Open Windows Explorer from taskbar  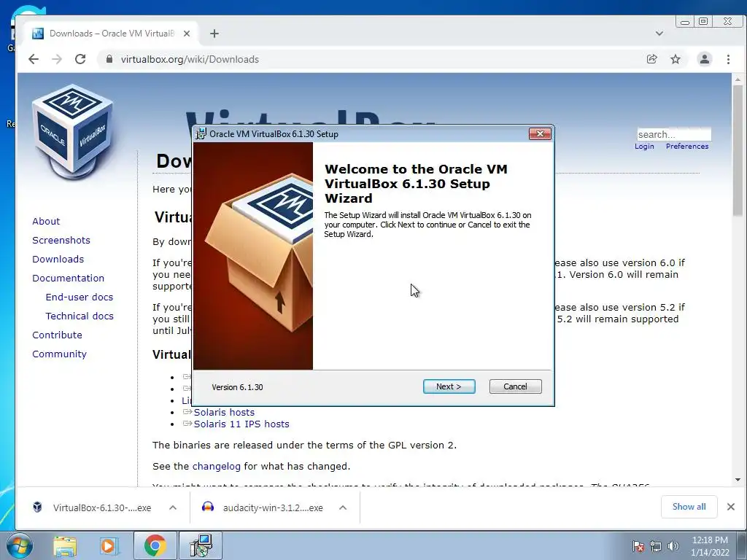65,546
